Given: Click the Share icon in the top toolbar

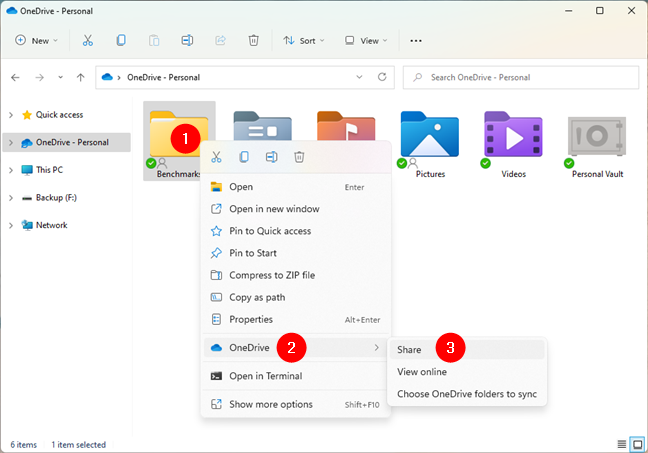Looking at the screenshot, I should tap(220, 41).
